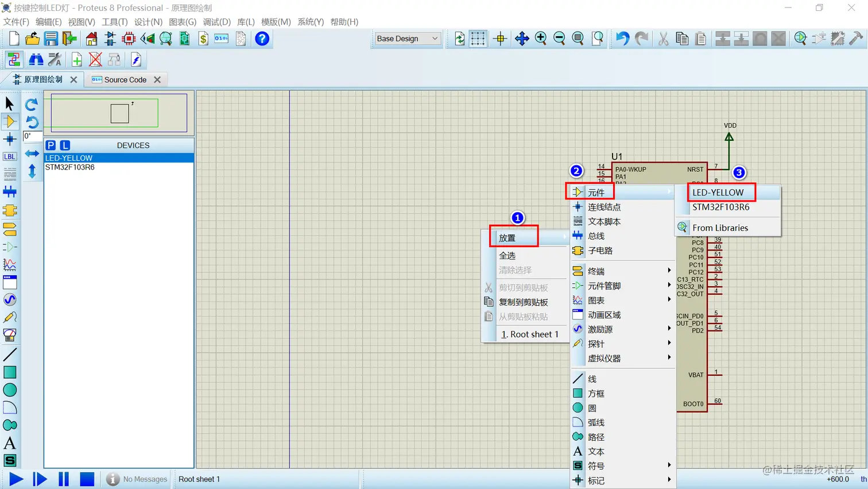This screenshot has width=868, height=489.
Task: Choose the Selection arrow tool
Action: click(x=10, y=103)
